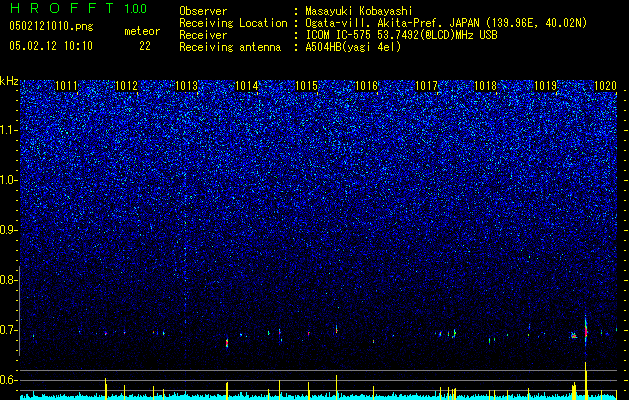629x400 pixels.
Task: Click the meteor count value 22
Action: point(145,46)
